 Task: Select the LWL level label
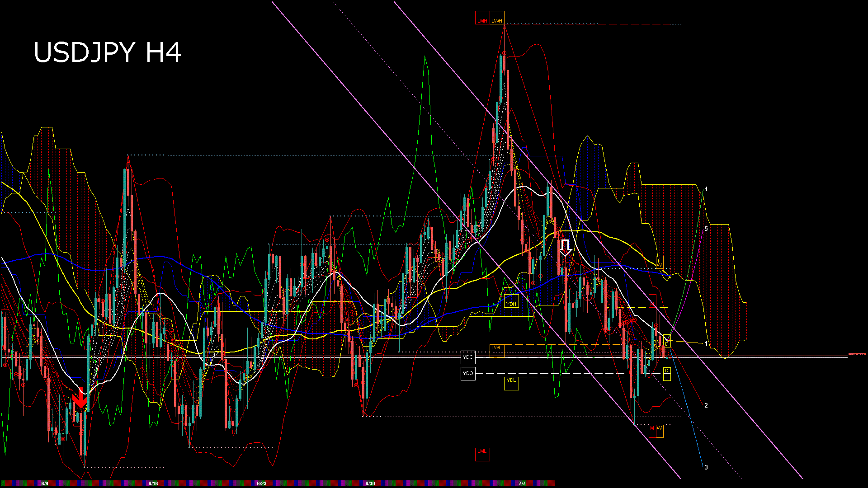click(497, 350)
